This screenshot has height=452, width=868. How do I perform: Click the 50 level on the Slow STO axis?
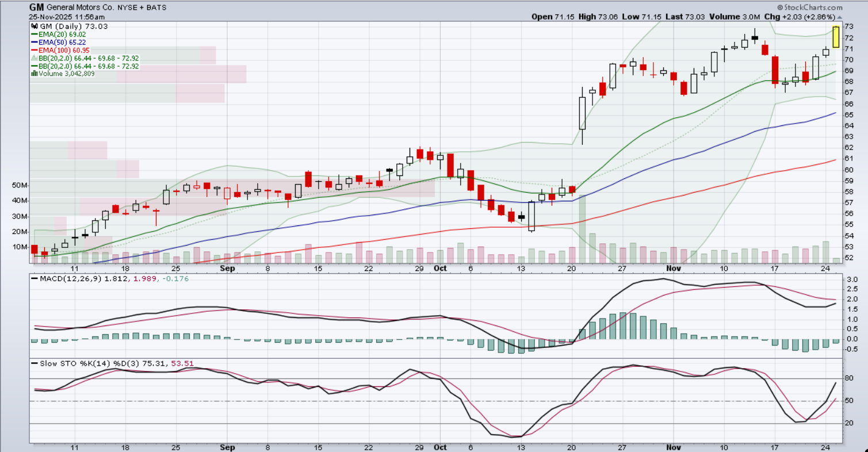click(849, 401)
